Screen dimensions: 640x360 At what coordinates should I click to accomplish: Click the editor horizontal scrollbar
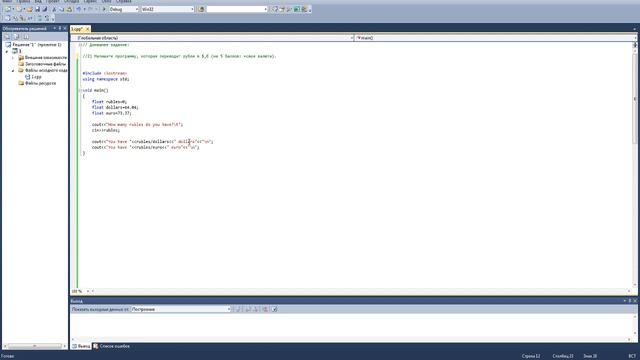click(x=361, y=291)
